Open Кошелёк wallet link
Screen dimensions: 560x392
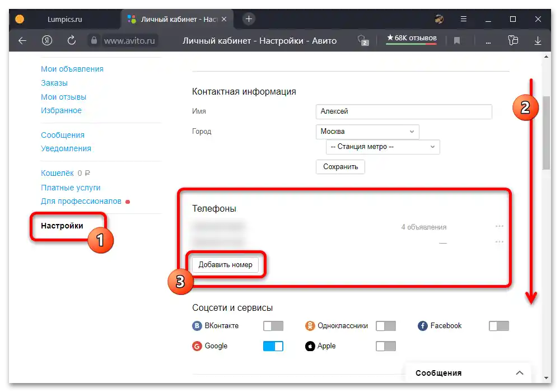57,173
